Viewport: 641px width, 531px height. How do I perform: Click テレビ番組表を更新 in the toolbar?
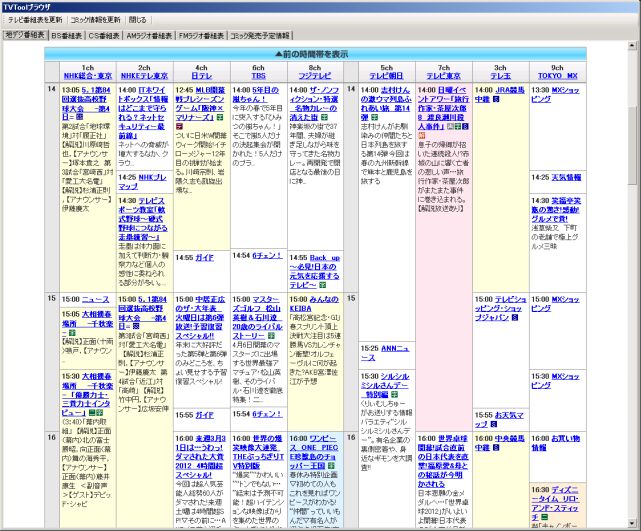point(34,20)
